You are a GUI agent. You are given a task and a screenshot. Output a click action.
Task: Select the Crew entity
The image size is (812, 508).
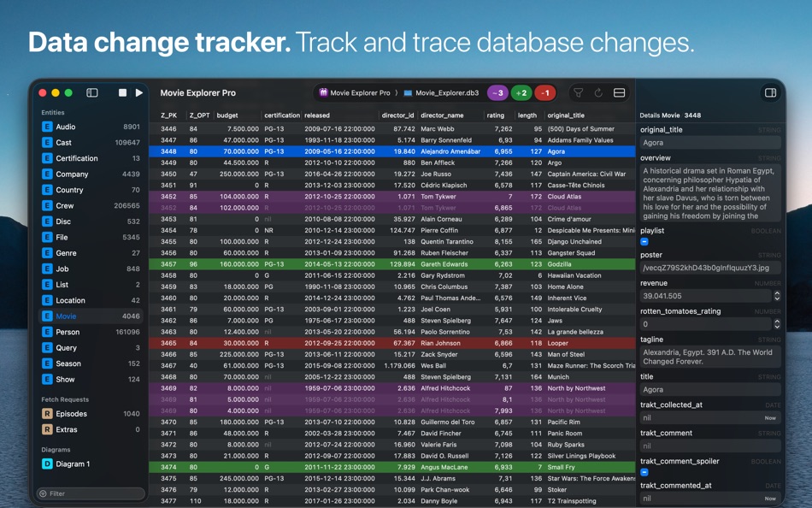91,206
